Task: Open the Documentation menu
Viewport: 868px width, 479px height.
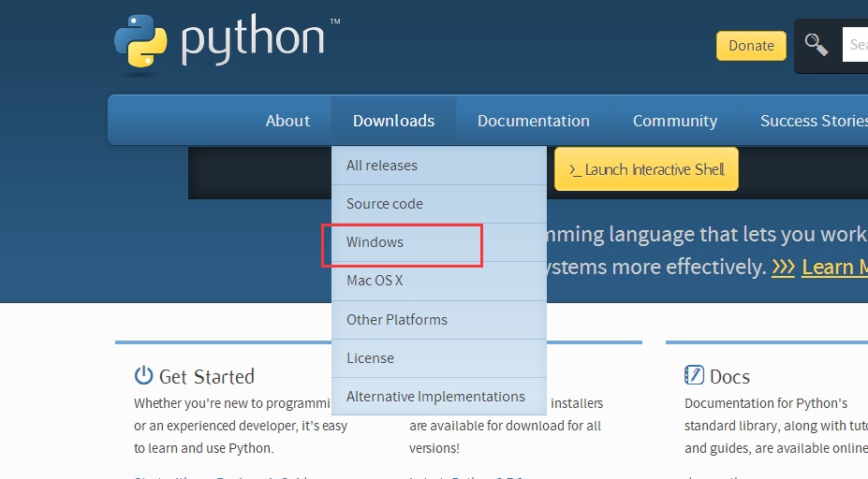Action: [x=533, y=121]
